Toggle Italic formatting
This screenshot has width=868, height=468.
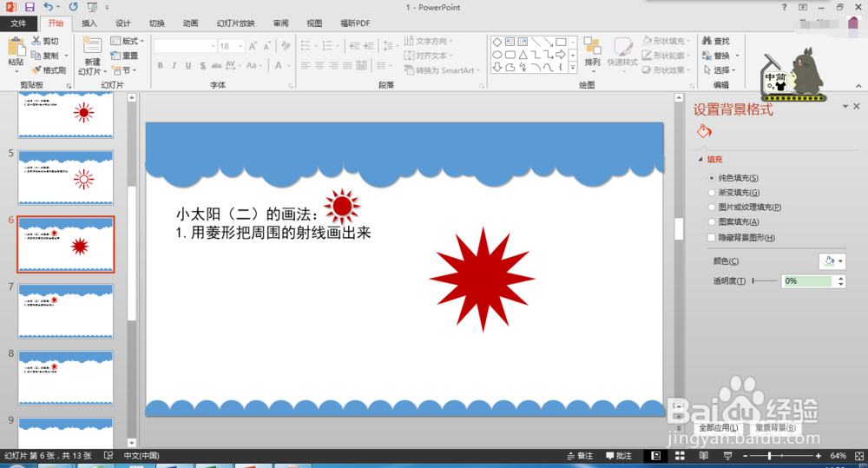click(x=174, y=65)
